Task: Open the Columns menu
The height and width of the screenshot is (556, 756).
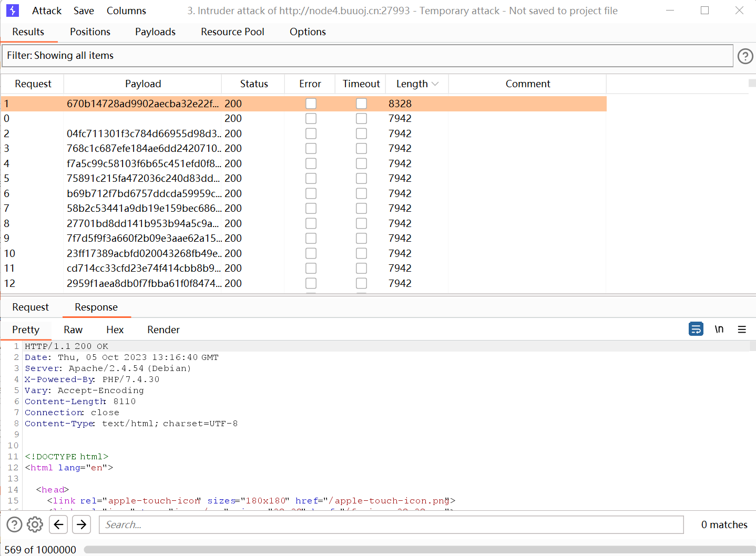Action: [x=126, y=11]
